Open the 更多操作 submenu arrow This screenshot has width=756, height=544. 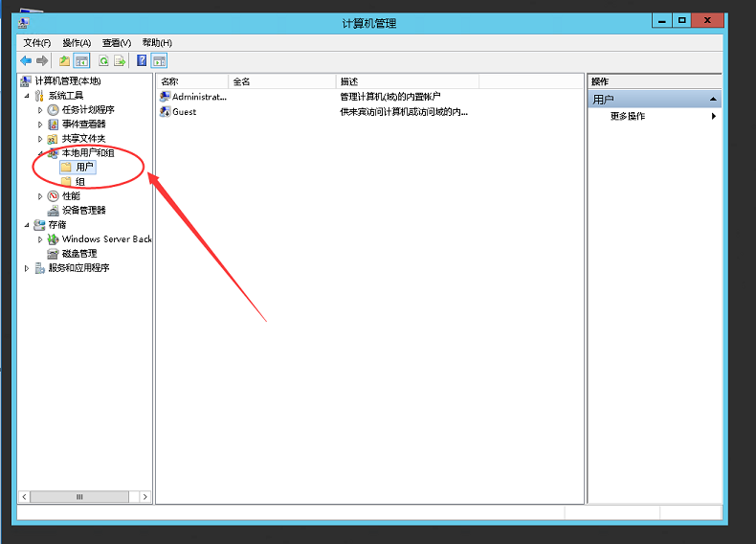pos(714,116)
